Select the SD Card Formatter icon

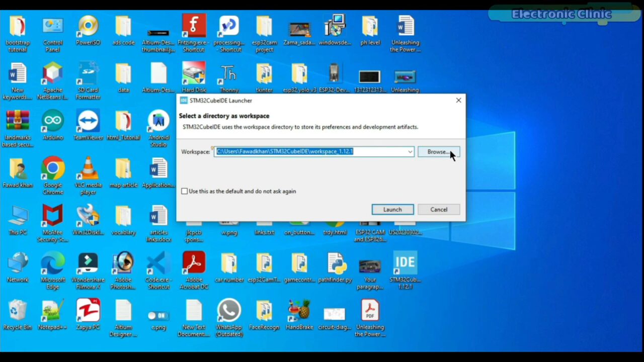click(88, 81)
